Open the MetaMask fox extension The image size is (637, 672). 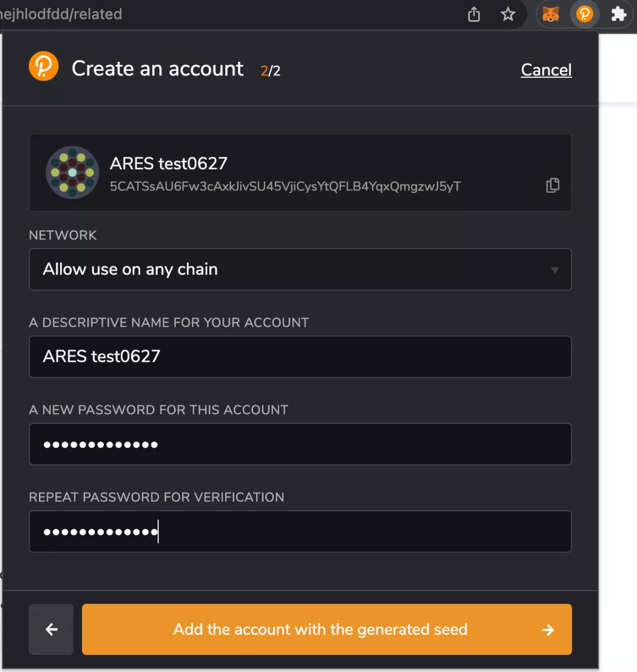(x=550, y=14)
